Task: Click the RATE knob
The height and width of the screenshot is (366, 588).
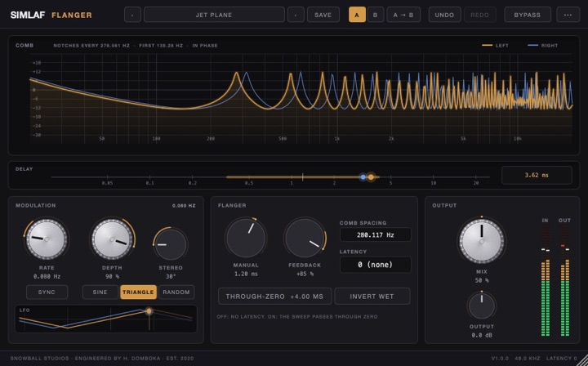Action: click(x=47, y=239)
